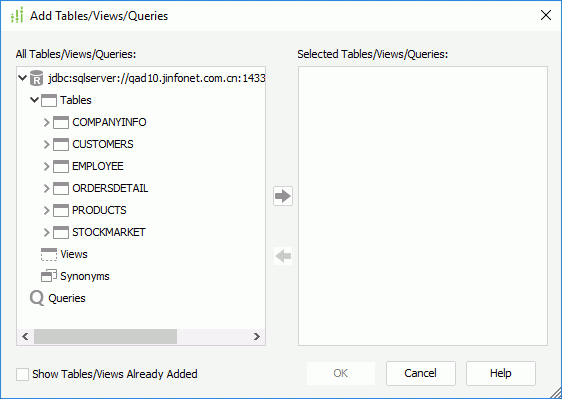Add selection with right arrow button

click(283, 196)
